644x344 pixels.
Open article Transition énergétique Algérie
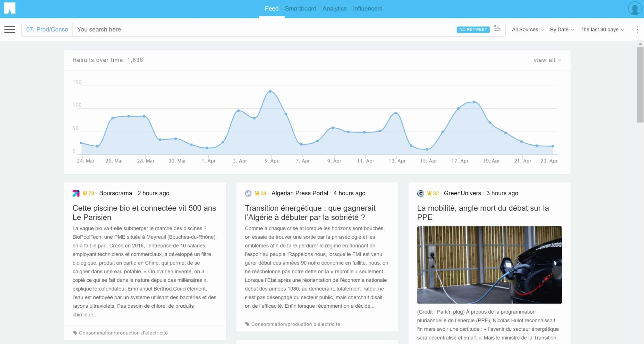coord(310,212)
